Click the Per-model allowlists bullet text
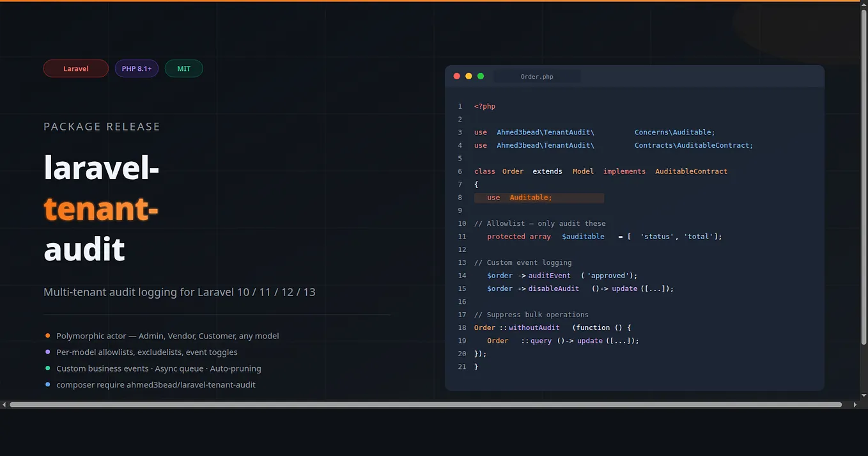868x456 pixels. (147, 352)
